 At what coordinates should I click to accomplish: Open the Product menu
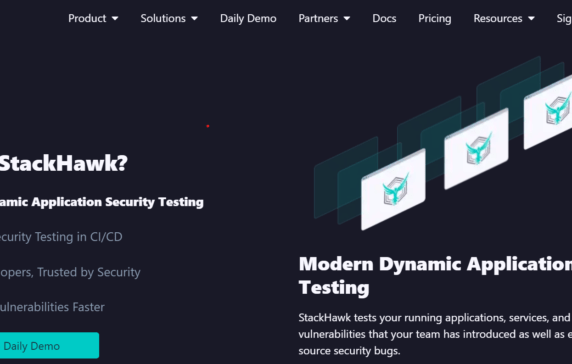point(87,18)
